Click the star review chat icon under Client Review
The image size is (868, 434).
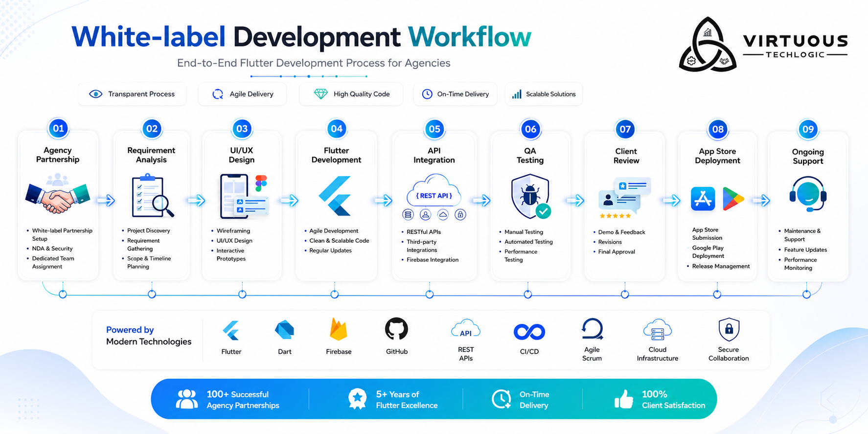pyautogui.click(x=625, y=198)
